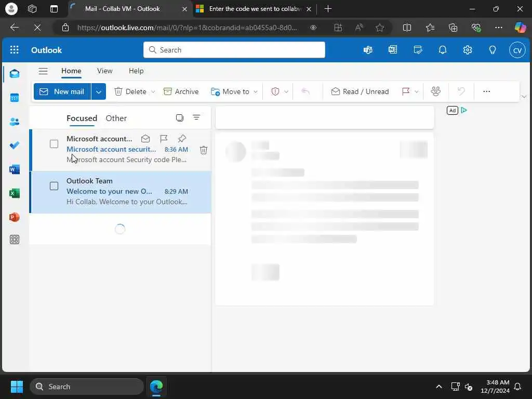
Task: Open a new browser tab
Action: click(328, 9)
